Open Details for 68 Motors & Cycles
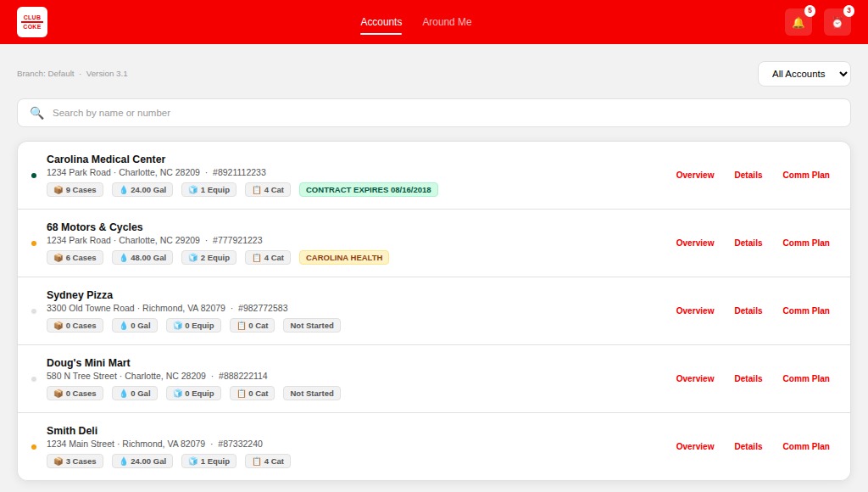 pyautogui.click(x=748, y=243)
